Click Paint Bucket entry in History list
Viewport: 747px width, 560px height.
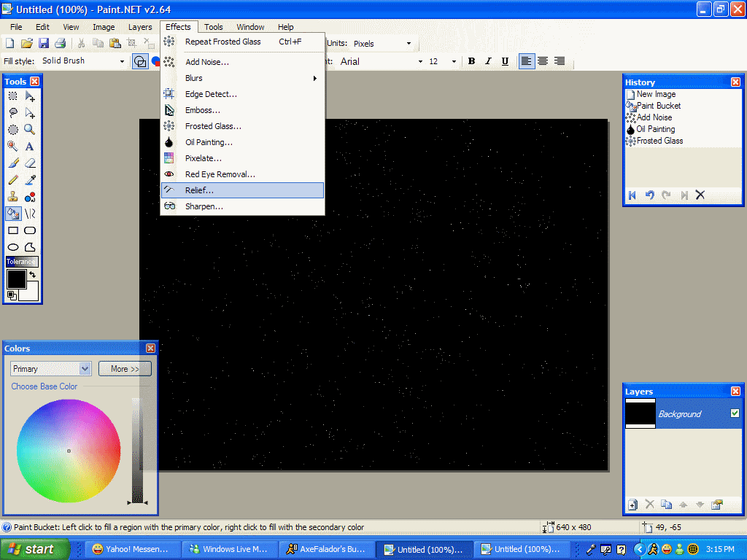(x=658, y=106)
